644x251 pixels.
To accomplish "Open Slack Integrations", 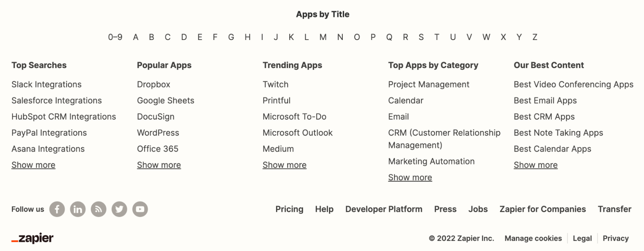I will point(46,84).
